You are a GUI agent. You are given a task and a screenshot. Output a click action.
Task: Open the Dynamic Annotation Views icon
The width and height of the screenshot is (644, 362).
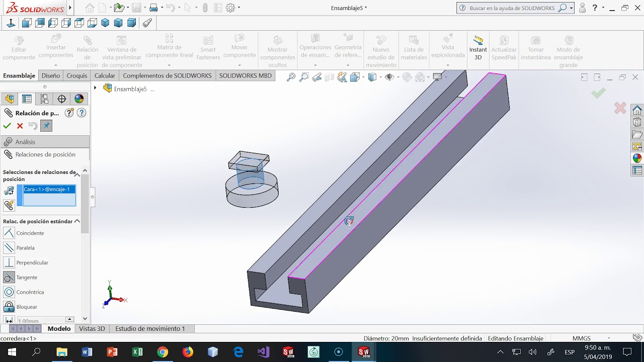click(342, 77)
